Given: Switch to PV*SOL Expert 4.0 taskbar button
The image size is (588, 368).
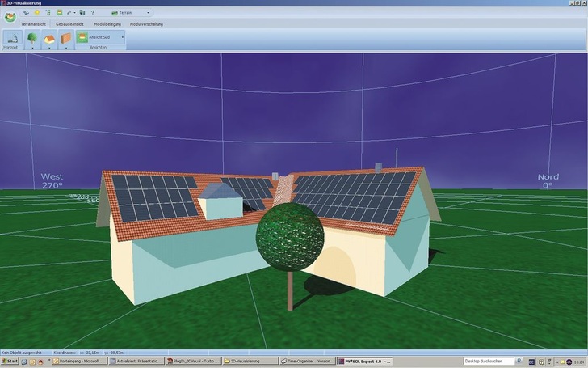Looking at the screenshot, I should (x=364, y=362).
